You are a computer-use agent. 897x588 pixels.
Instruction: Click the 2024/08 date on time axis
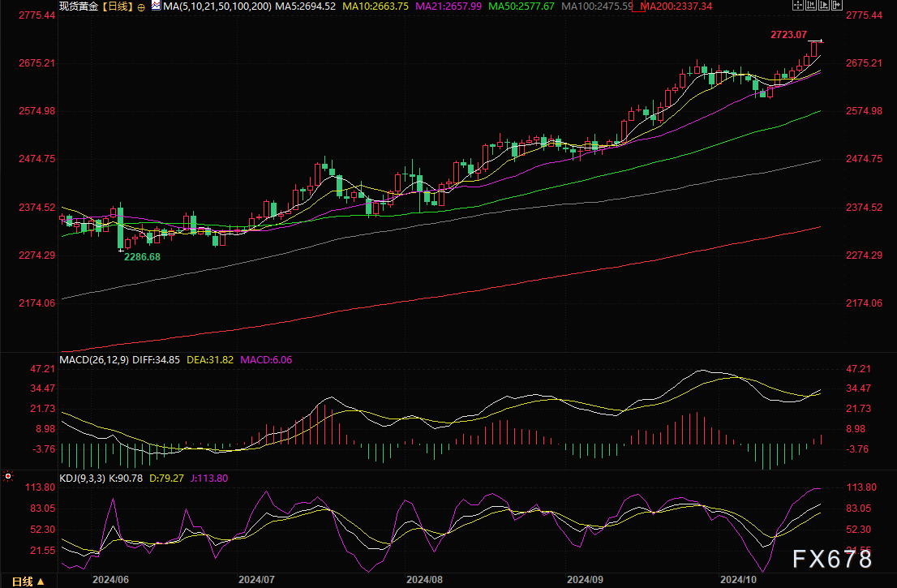pyautogui.click(x=423, y=581)
